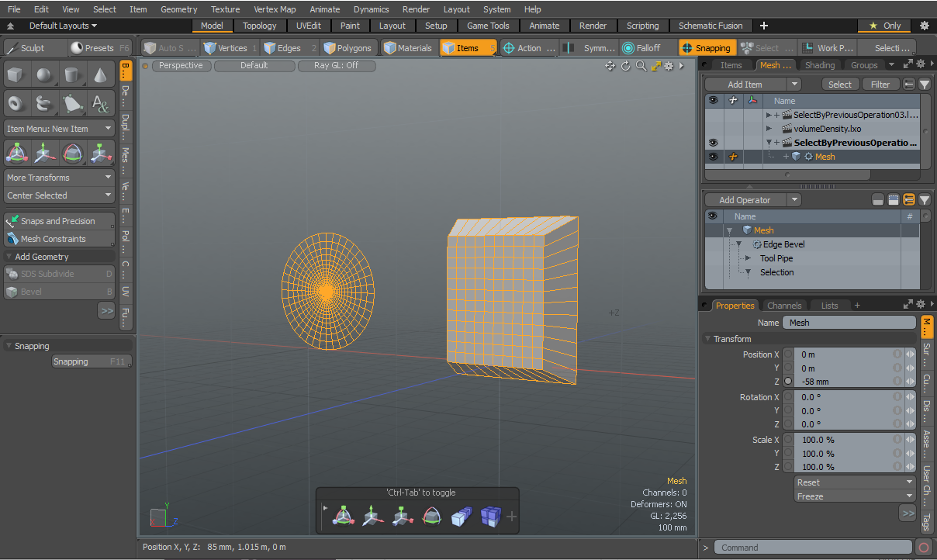Click the Transform icon in the viewport bottom toolbar

(344, 516)
